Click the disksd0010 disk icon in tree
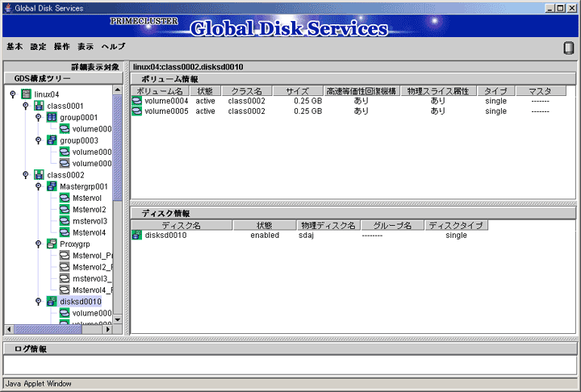The width and height of the screenshot is (581, 392). [52, 301]
